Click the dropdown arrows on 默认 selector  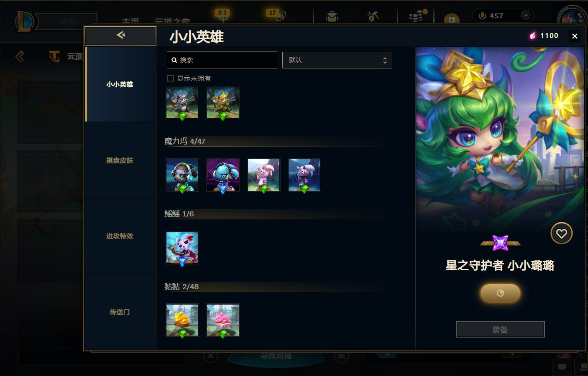pos(385,61)
